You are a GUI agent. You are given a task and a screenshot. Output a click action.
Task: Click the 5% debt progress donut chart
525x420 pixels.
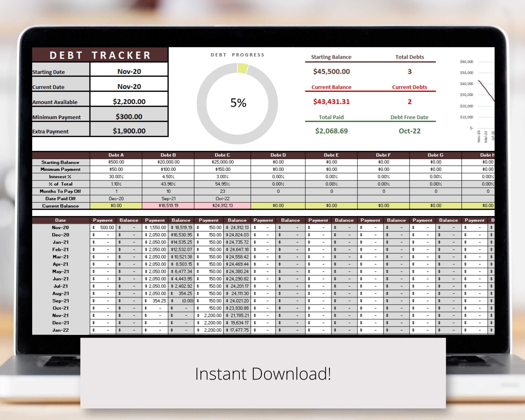pos(238,103)
